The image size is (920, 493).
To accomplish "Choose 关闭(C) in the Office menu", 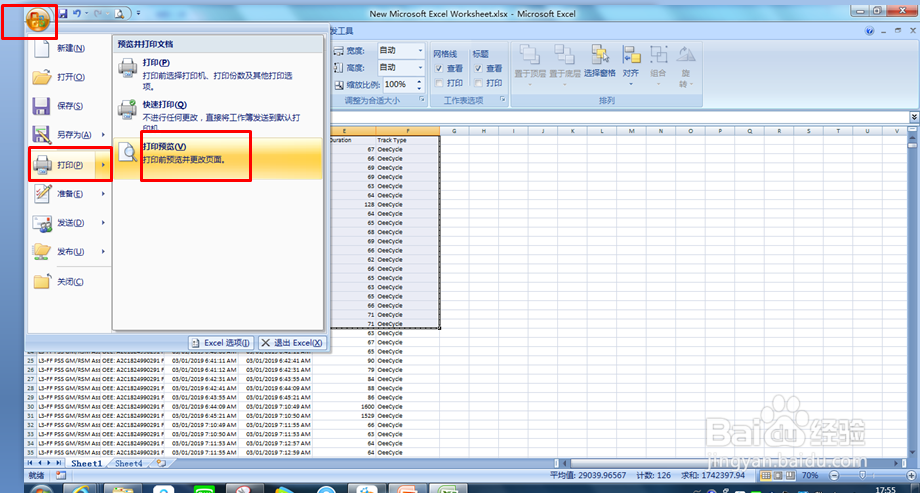I will pyautogui.click(x=69, y=282).
